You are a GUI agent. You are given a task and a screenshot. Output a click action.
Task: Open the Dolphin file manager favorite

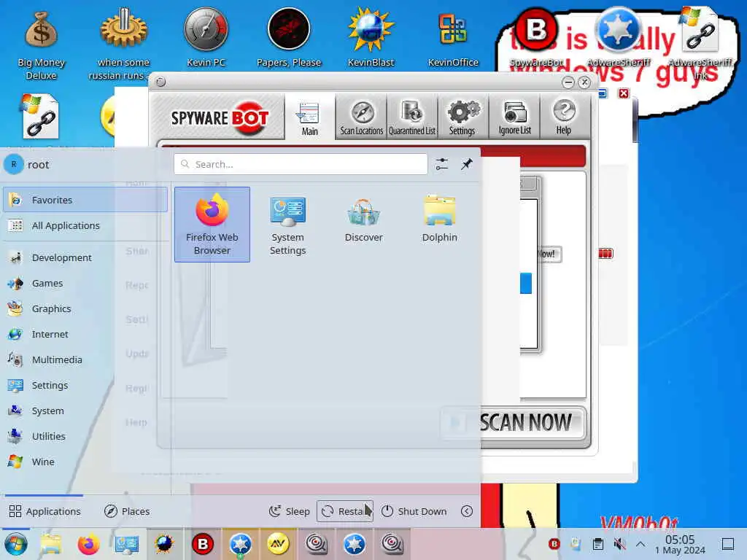439,225
